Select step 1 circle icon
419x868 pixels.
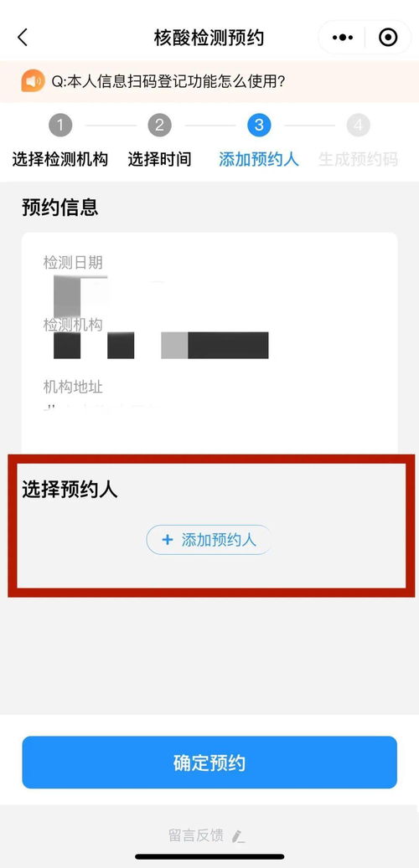coord(59,126)
